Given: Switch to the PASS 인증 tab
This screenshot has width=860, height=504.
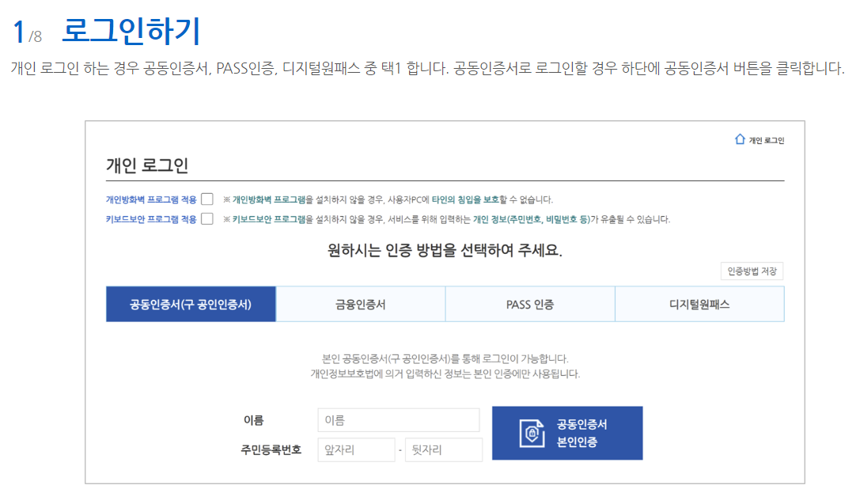Looking at the screenshot, I should (x=529, y=304).
